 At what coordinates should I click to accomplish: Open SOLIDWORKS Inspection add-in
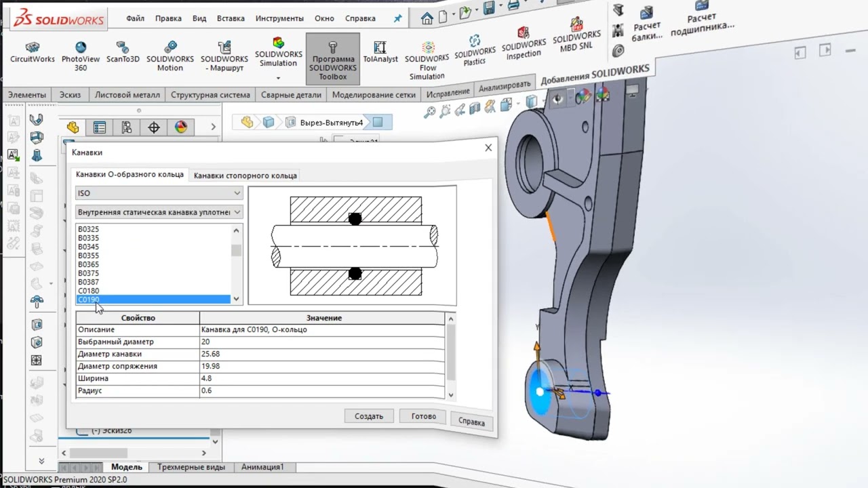[523, 43]
